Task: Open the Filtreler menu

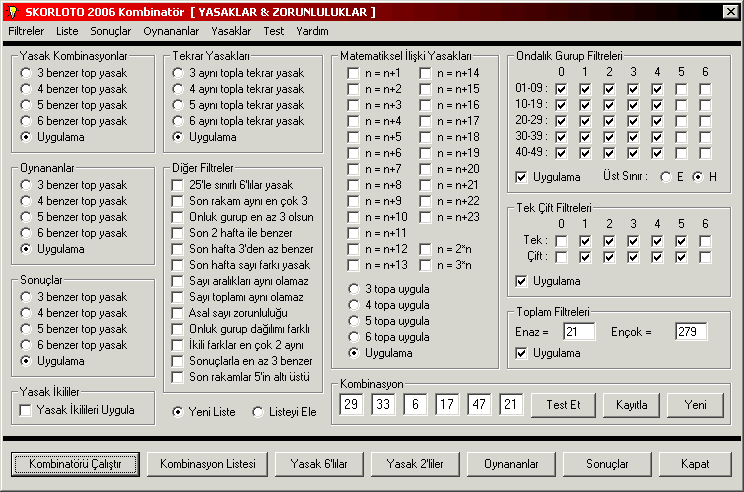Action: (26, 31)
